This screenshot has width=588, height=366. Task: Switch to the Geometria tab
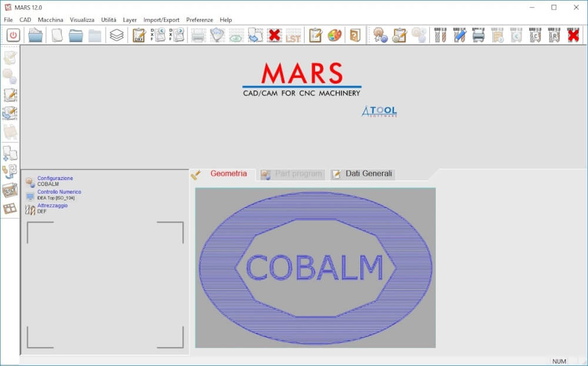(222, 174)
